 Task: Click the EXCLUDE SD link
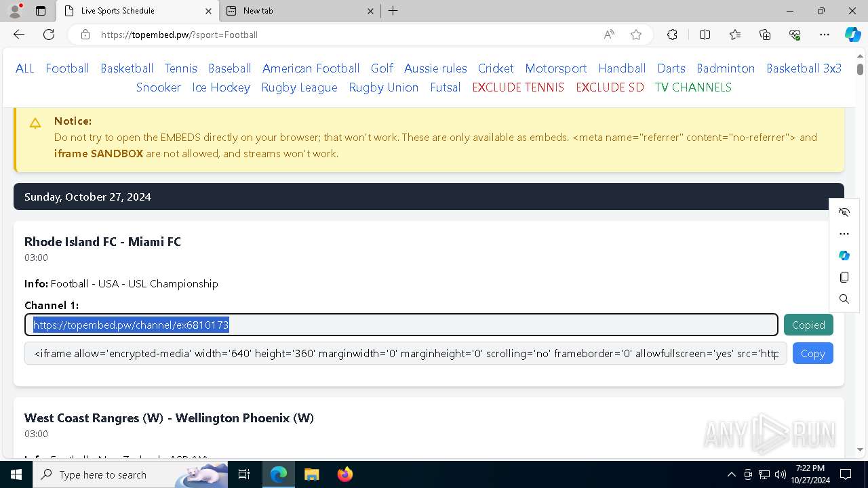[610, 87]
